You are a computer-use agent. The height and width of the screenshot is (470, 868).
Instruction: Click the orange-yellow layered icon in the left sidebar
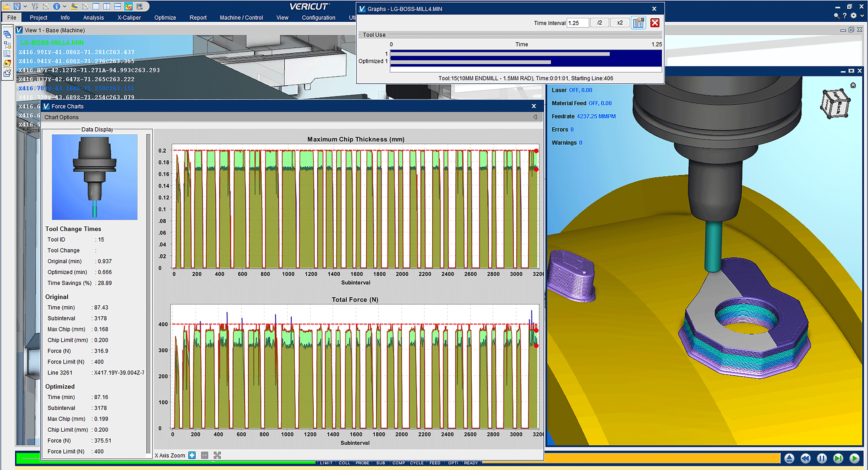(7, 63)
